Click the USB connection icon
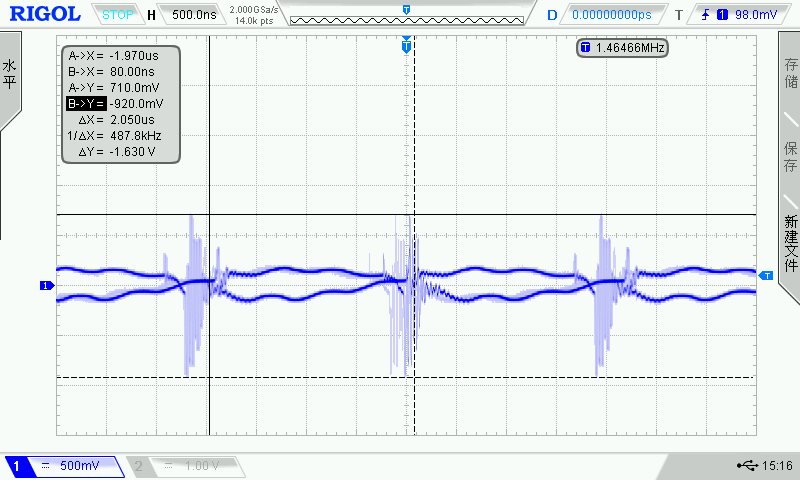Screen dimensions: 800x480 point(747,465)
